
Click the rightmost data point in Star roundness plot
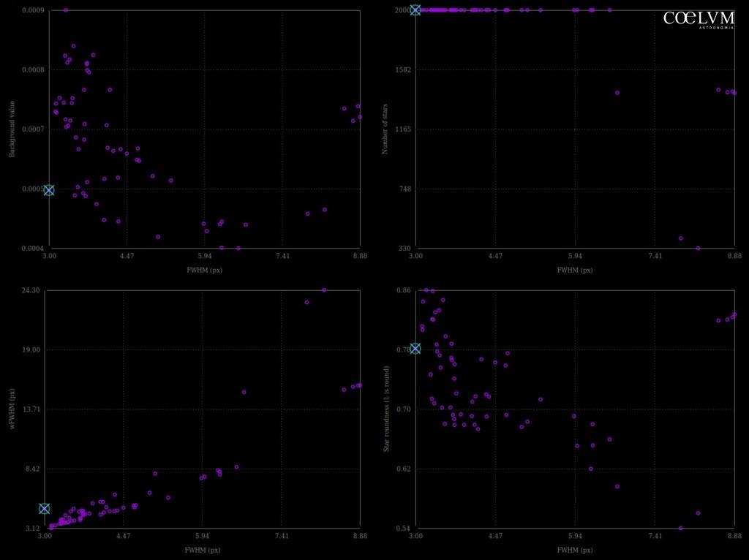coord(734,314)
